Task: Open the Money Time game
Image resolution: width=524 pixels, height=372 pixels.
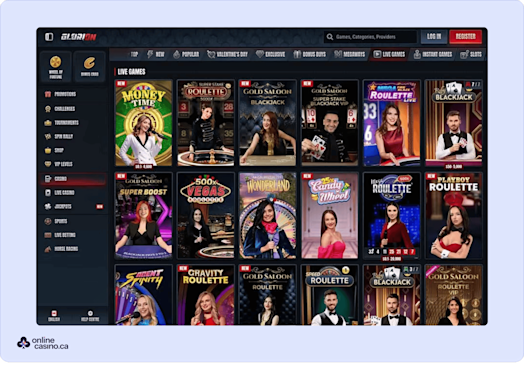Action: [x=143, y=123]
